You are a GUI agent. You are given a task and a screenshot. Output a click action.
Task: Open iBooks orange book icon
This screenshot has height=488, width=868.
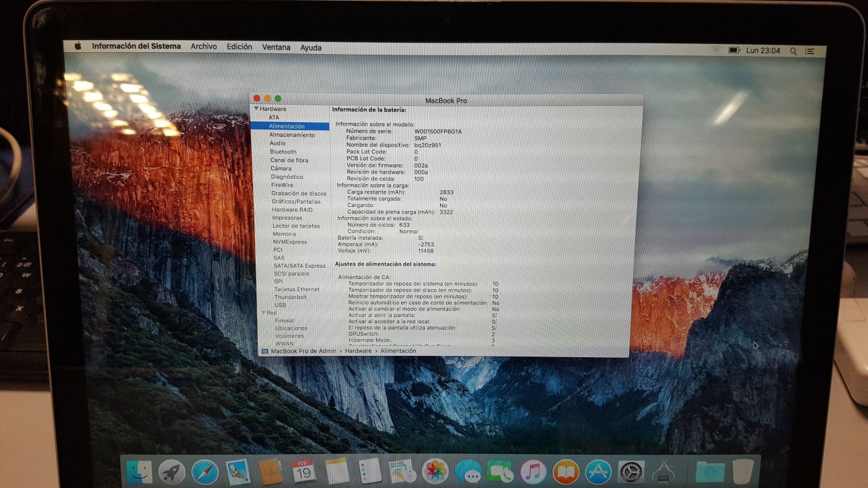(566, 473)
